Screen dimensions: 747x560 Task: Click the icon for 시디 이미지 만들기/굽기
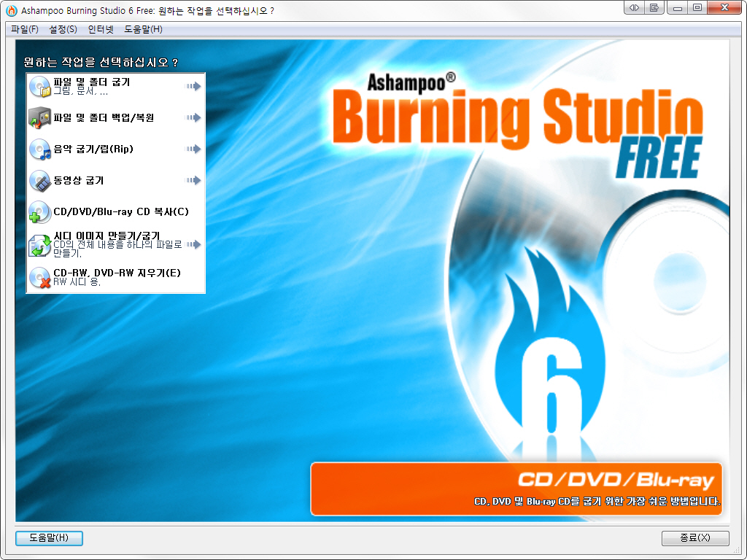point(39,245)
